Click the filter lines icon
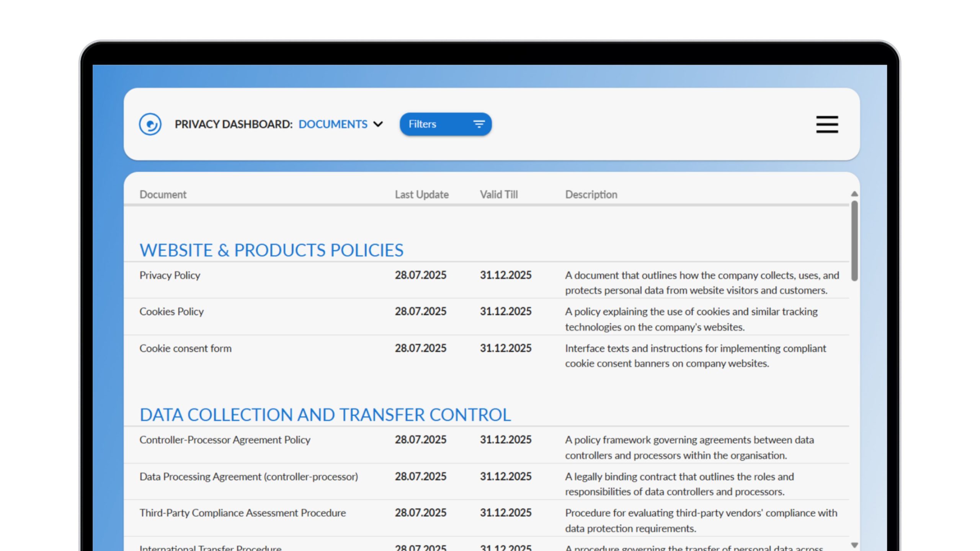 point(479,124)
